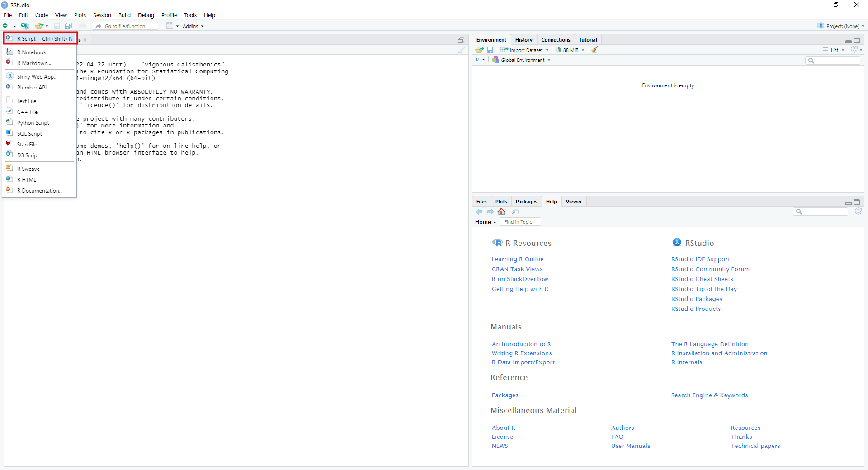The height and width of the screenshot is (470, 868).
Task: Maximize the Help pane
Action: (x=857, y=202)
